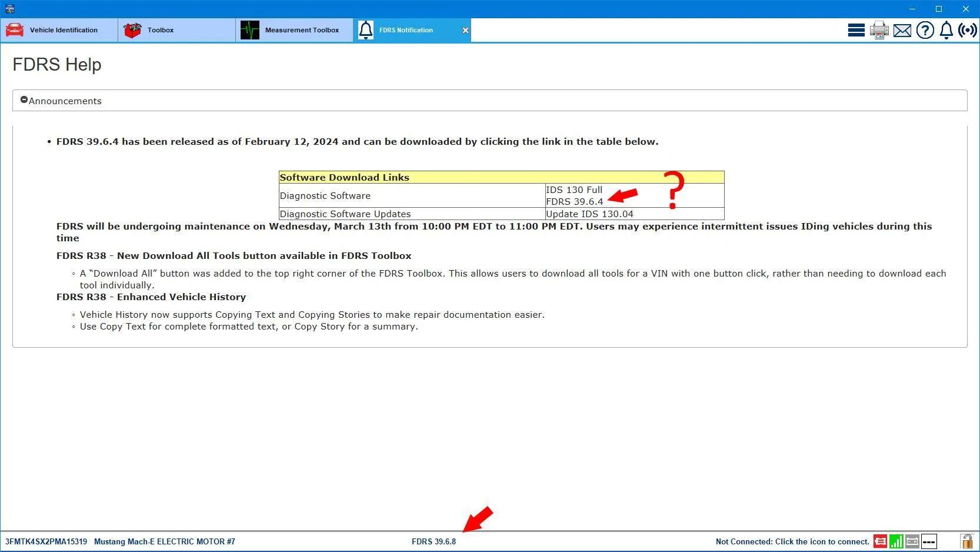Click the FDRS app icon in title bar
This screenshot has height=552, width=980.
point(9,9)
